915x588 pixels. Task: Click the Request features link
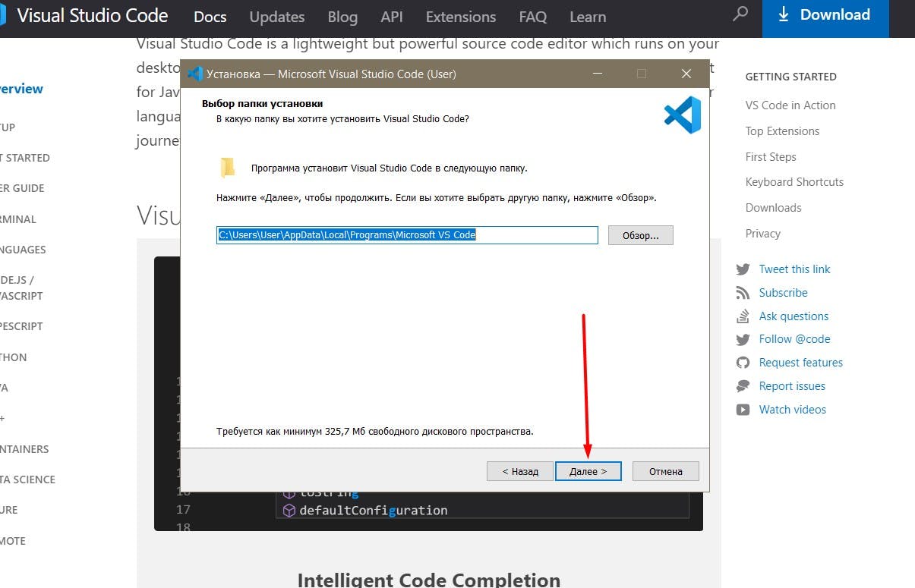pyautogui.click(x=800, y=363)
